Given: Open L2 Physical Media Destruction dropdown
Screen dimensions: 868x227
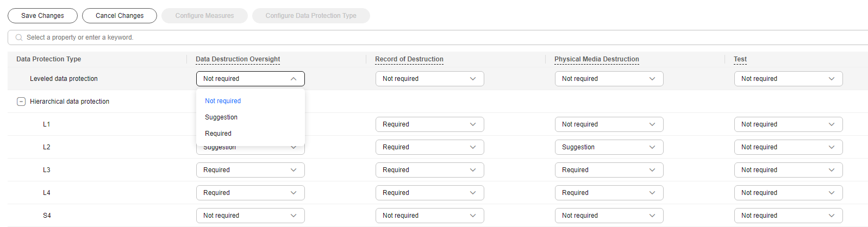Looking at the screenshot, I should point(609,147).
